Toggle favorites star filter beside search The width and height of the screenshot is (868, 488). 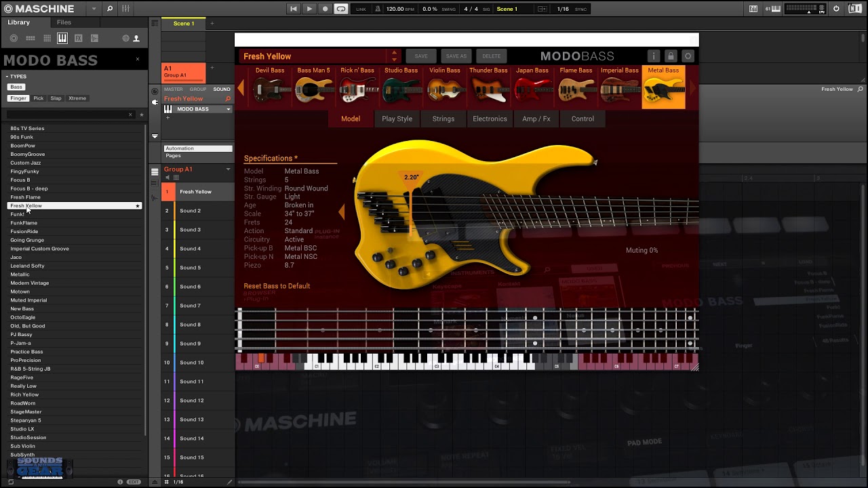tap(141, 115)
